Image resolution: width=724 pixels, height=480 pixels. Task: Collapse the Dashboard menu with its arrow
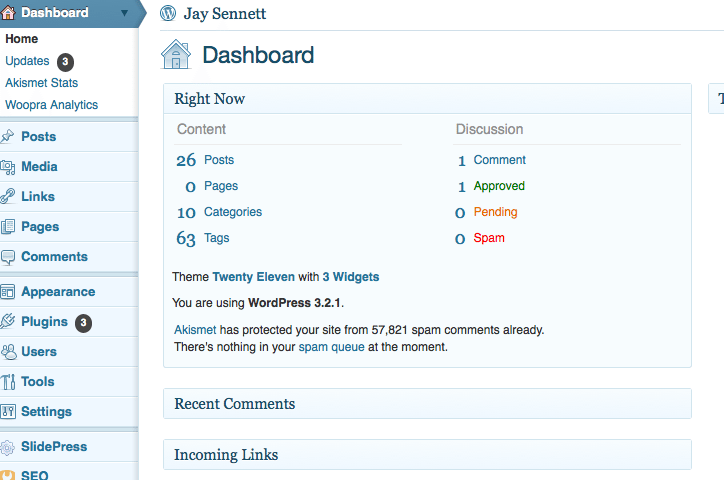[x=124, y=13]
